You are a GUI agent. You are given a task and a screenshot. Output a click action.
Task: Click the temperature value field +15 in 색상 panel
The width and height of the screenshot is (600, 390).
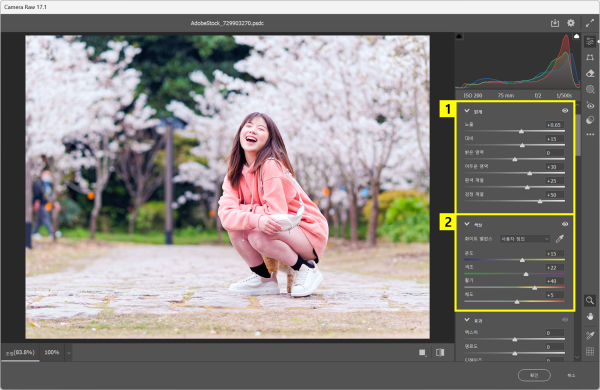554,254
